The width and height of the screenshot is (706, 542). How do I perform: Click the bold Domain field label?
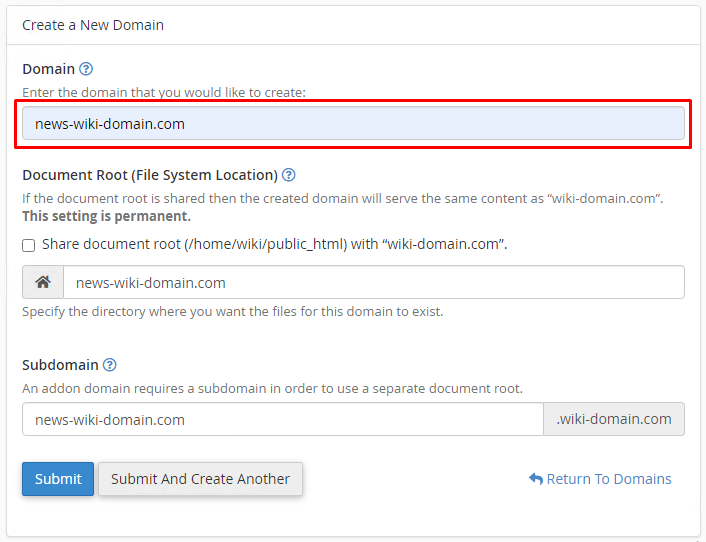[x=48, y=69]
